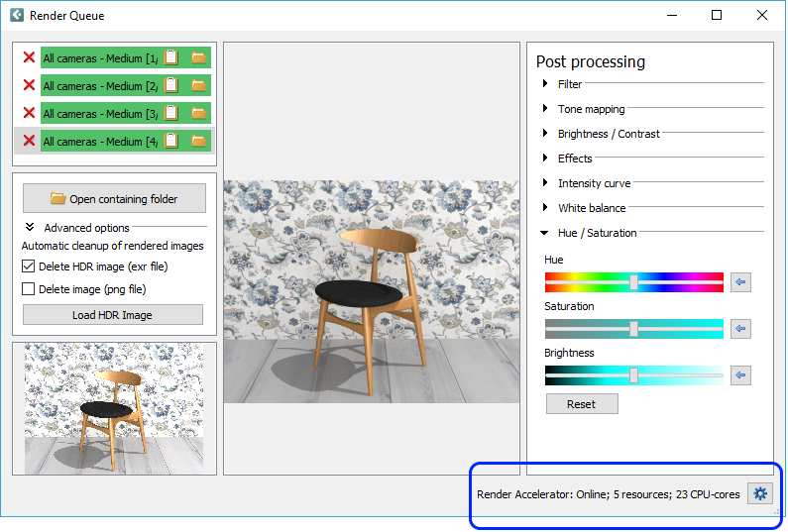Click the Render Queue app icon in title bar
The width and height of the screenshot is (788, 532).
click(17, 15)
